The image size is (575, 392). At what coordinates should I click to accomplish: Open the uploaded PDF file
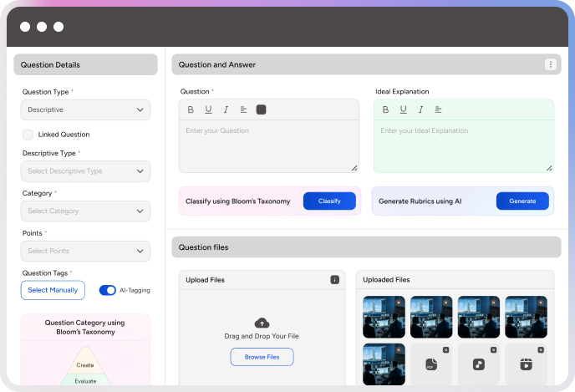click(x=432, y=364)
